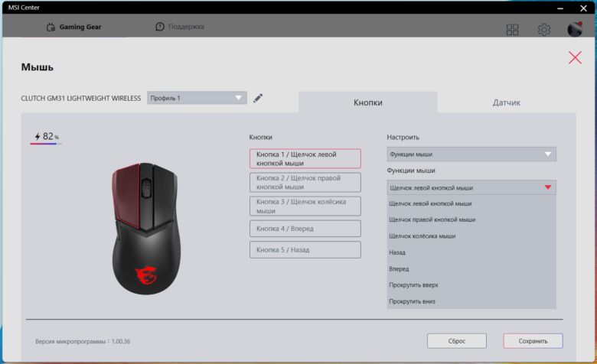Viewport: 597px width, 364px height.
Task: Choose Щелчок левой кнопкой мыши from list
Action: [471, 203]
